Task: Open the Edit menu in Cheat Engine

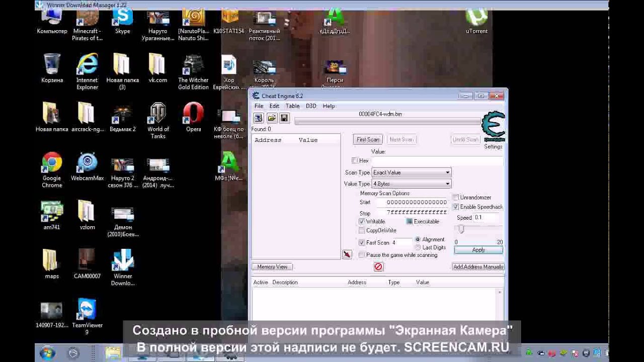Action: [x=274, y=106]
